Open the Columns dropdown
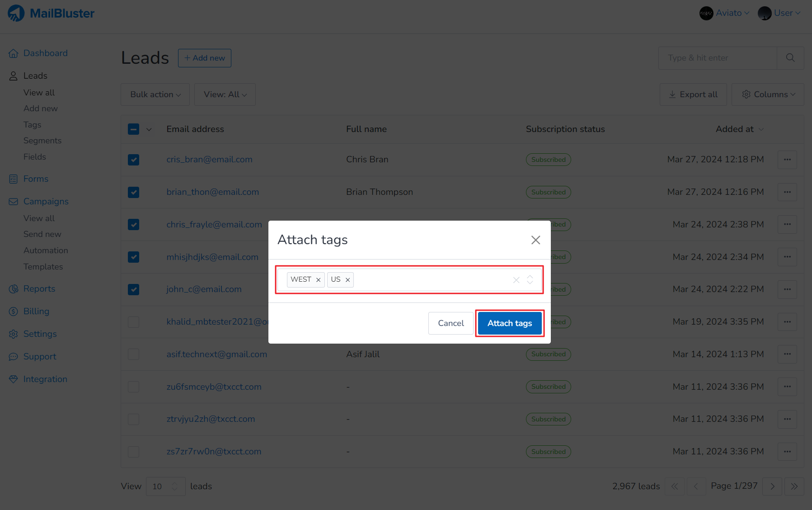The width and height of the screenshot is (812, 510). 767,94
